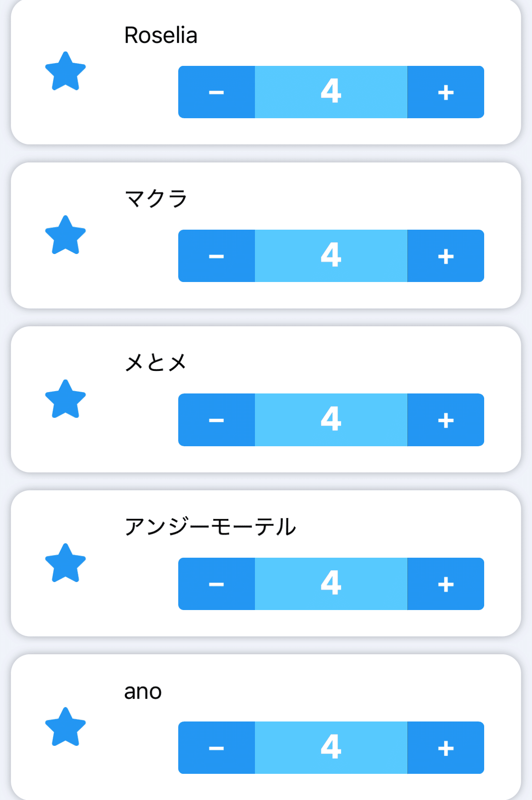Click the star icon beside ano
The width and height of the screenshot is (532, 800).
coord(65,727)
